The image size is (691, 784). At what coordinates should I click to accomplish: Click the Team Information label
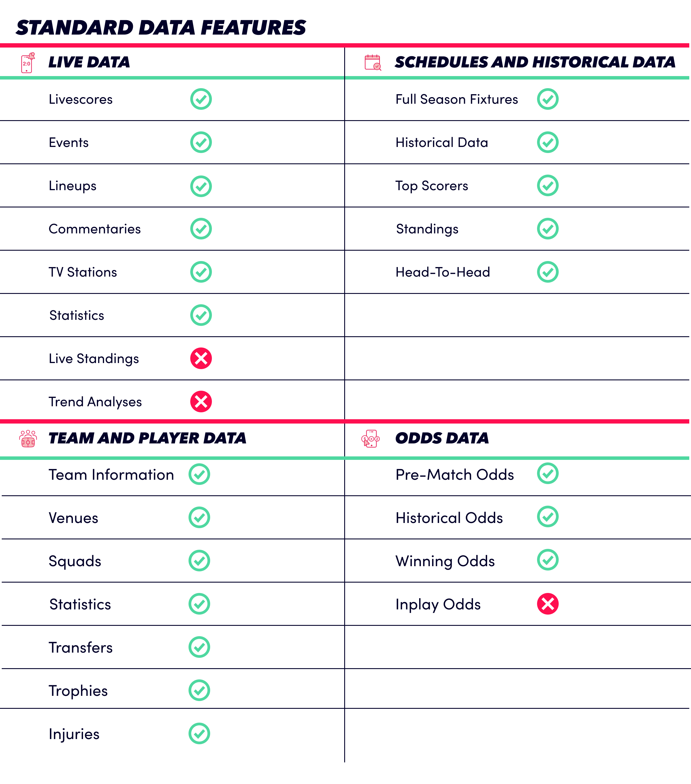(x=111, y=475)
